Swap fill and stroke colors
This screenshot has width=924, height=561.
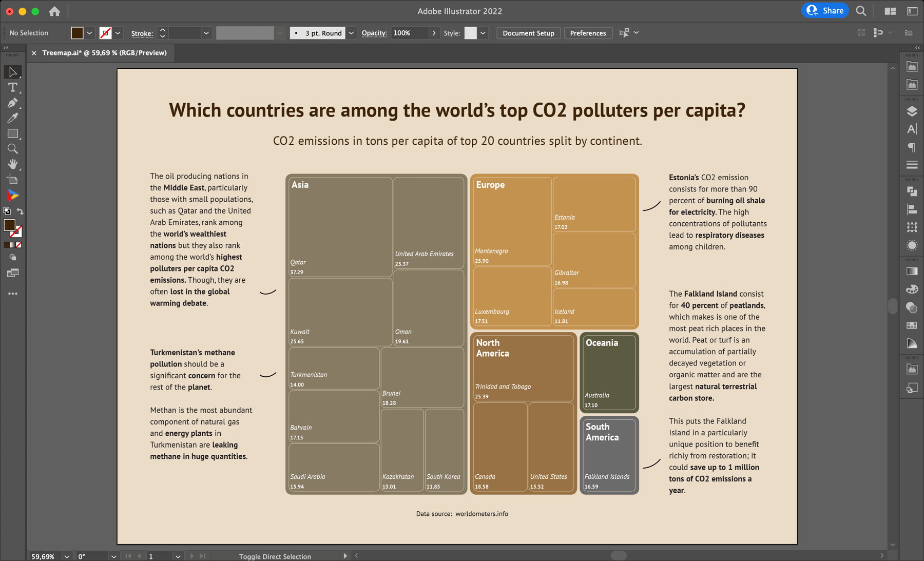click(x=20, y=211)
